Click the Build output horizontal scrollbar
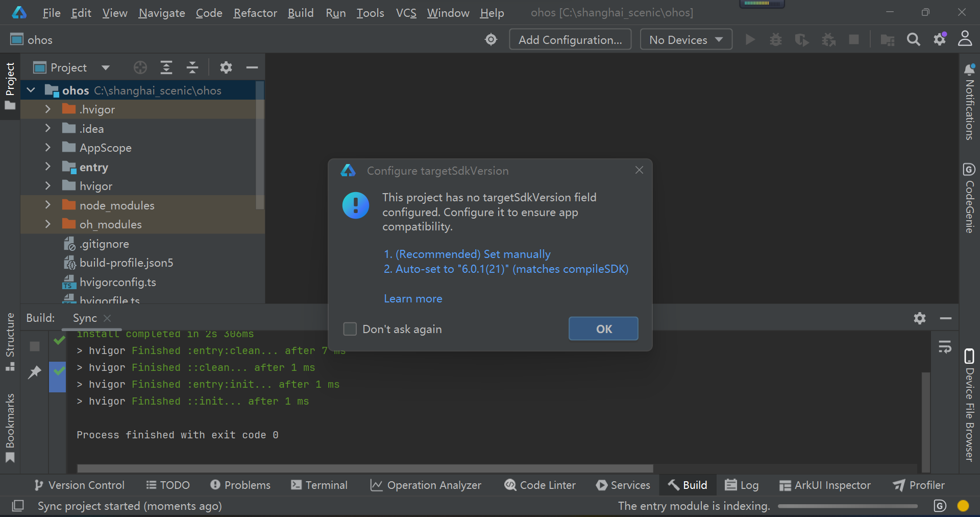The height and width of the screenshot is (517, 980). [x=365, y=468]
